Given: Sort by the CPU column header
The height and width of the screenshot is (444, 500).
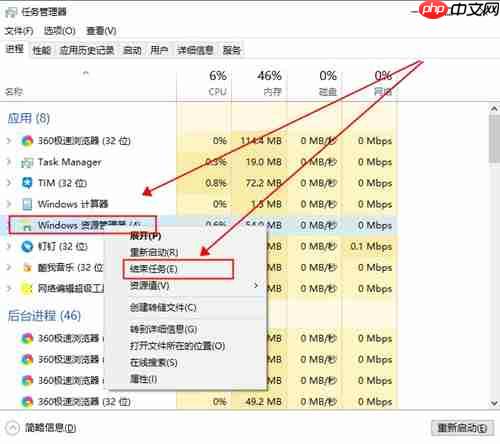Looking at the screenshot, I should click(218, 91).
